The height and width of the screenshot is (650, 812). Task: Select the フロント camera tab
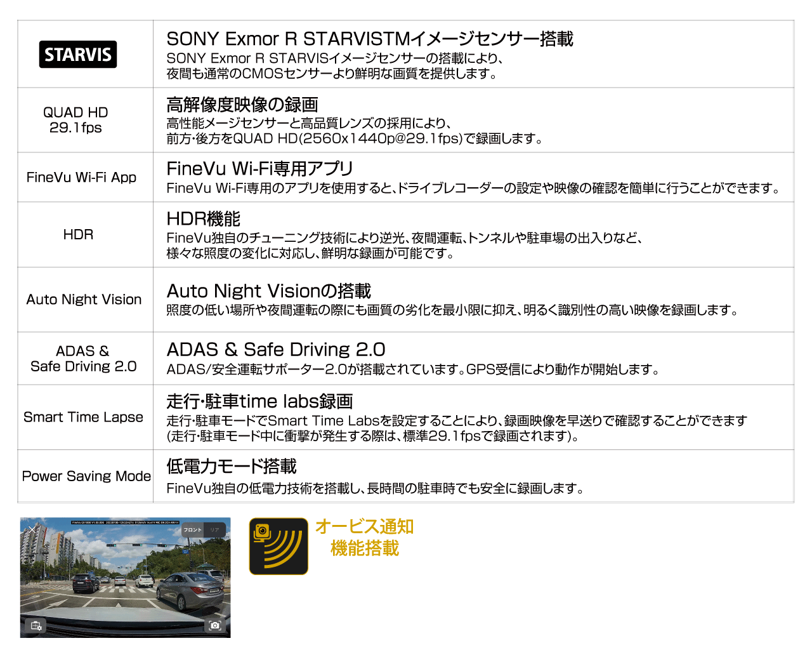(192, 530)
